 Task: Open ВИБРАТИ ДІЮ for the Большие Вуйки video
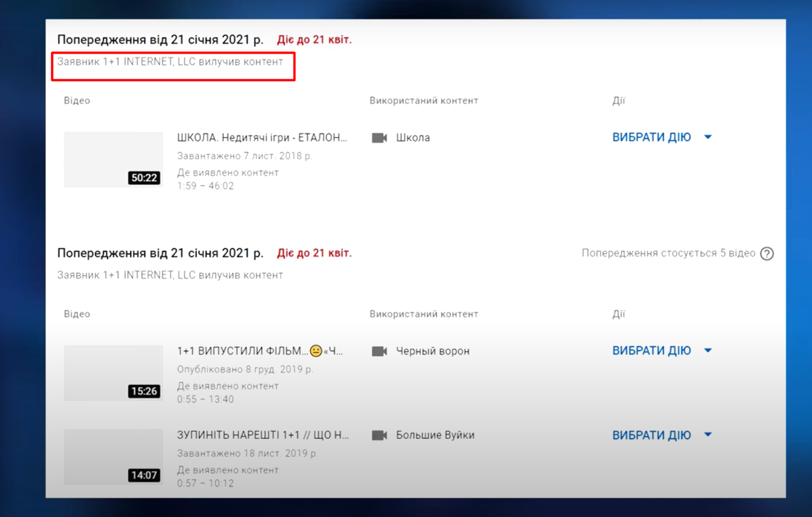tap(662, 435)
